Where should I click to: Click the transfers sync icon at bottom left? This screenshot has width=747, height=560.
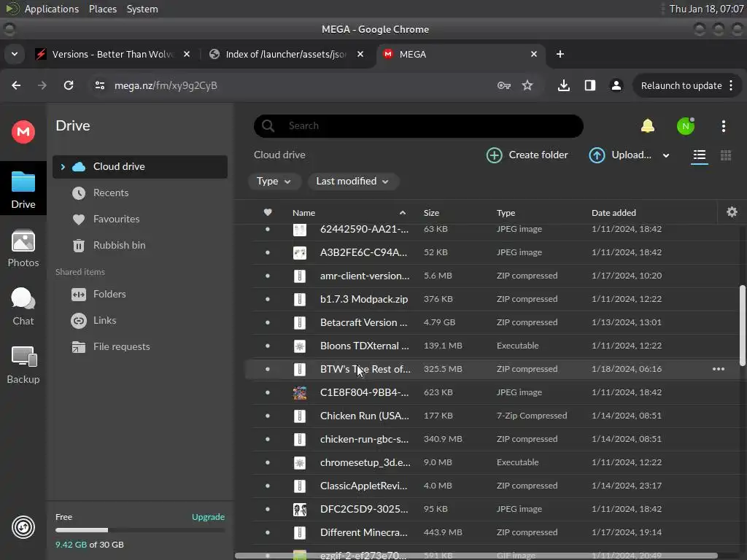point(23,527)
